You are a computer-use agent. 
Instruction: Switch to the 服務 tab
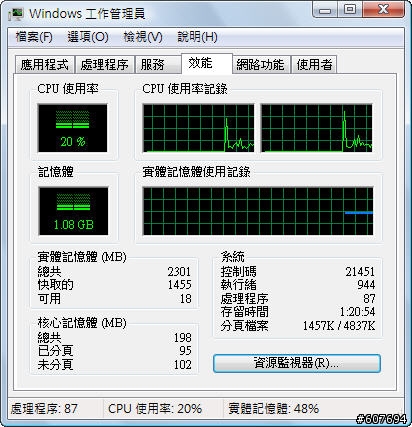pyautogui.click(x=158, y=65)
